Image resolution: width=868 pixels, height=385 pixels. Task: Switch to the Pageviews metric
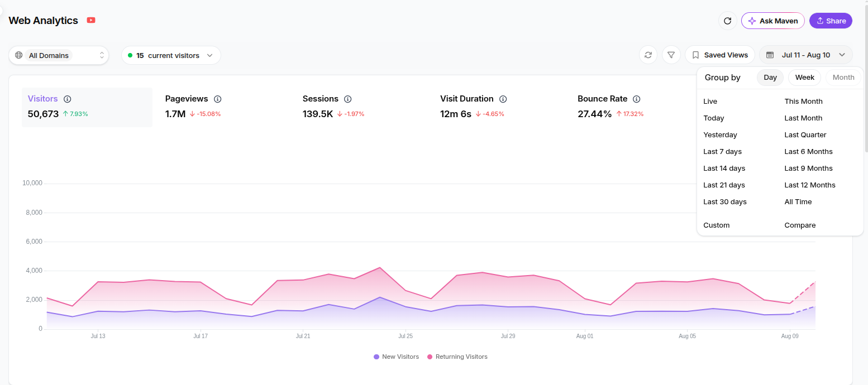click(225, 107)
